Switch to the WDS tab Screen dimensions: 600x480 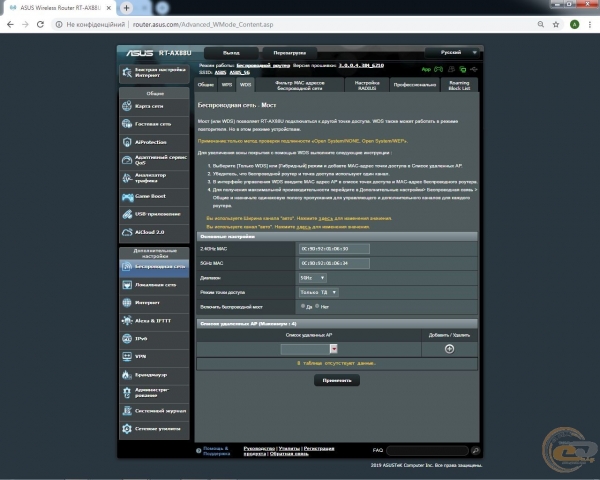(x=245, y=85)
